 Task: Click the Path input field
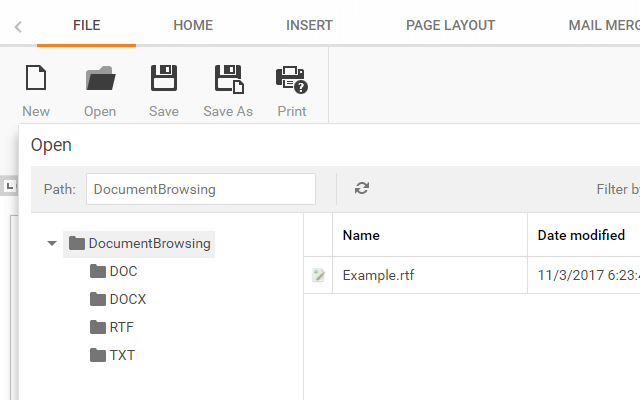(200, 189)
